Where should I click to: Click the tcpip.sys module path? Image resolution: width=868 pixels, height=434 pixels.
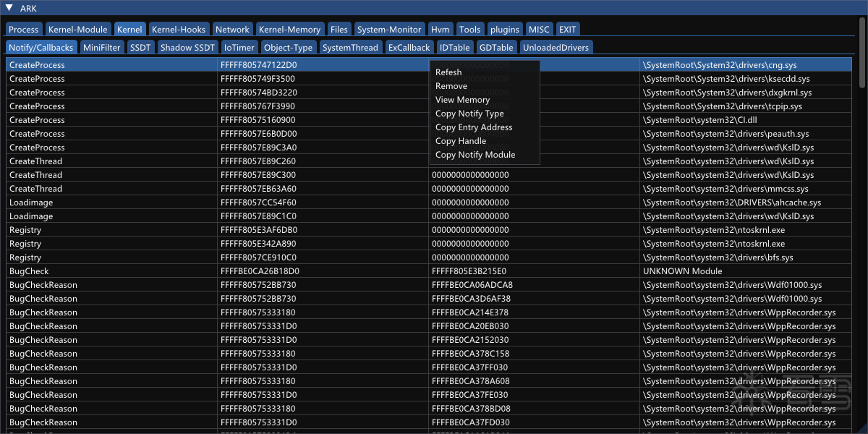(722, 106)
